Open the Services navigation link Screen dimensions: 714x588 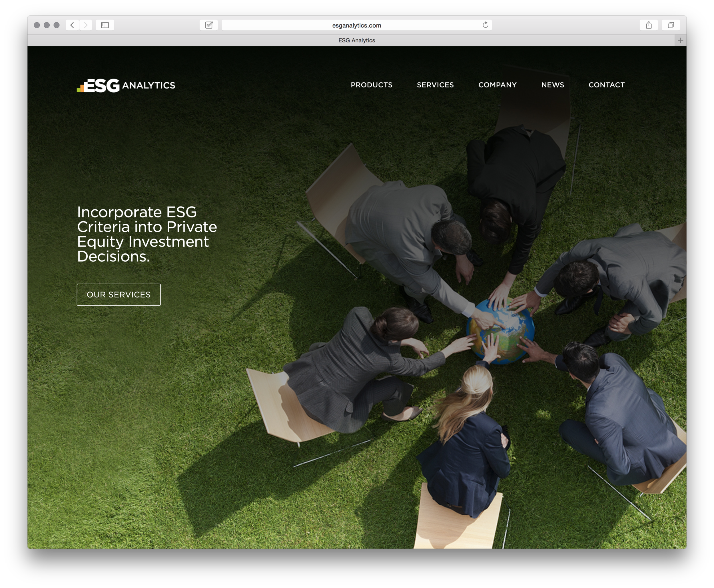435,85
